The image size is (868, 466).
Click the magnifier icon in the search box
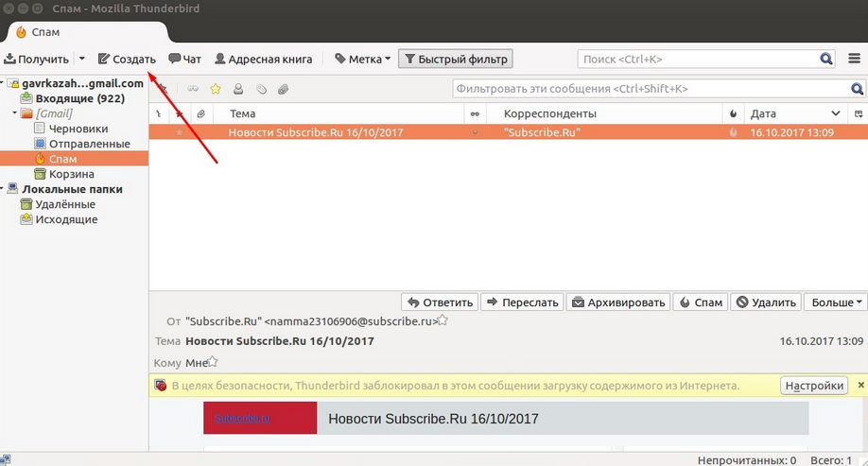(x=826, y=59)
